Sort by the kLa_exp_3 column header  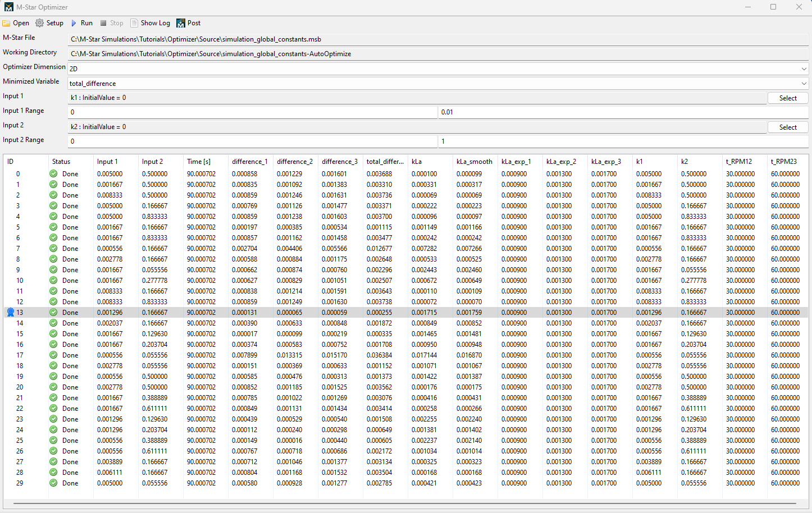pyautogui.click(x=610, y=162)
